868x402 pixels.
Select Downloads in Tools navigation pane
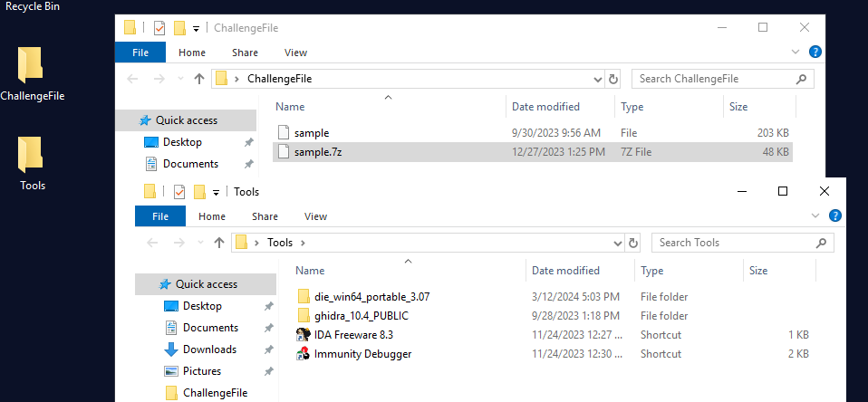pos(209,349)
